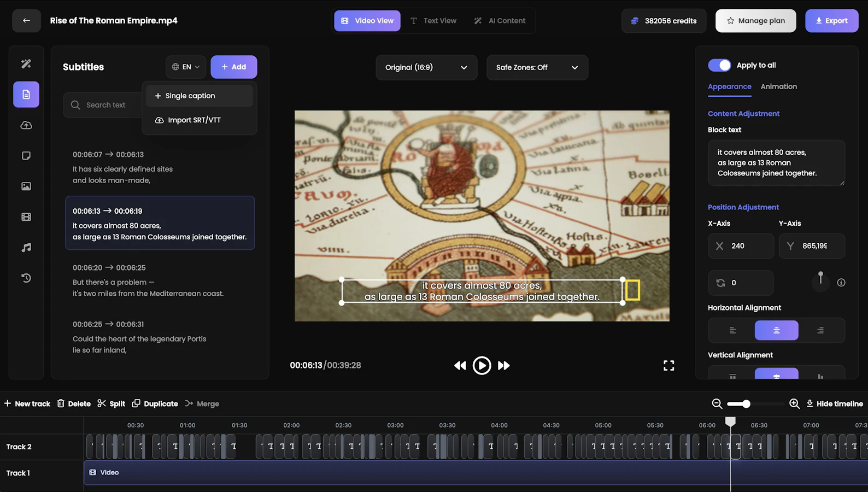Viewport: 868px width, 492px height.
Task: Click the Merge button
Action: 202,403
